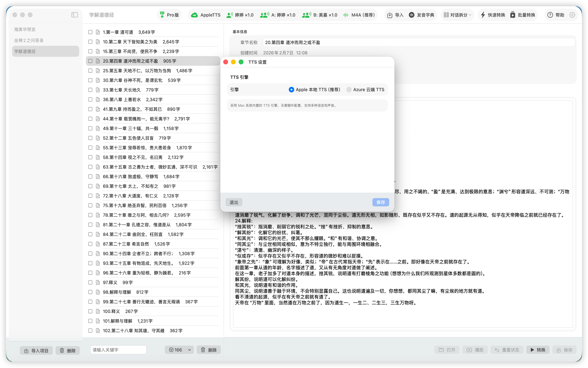Open the settings gear icon
The width and height of the screenshot is (588, 368).
[572, 15]
